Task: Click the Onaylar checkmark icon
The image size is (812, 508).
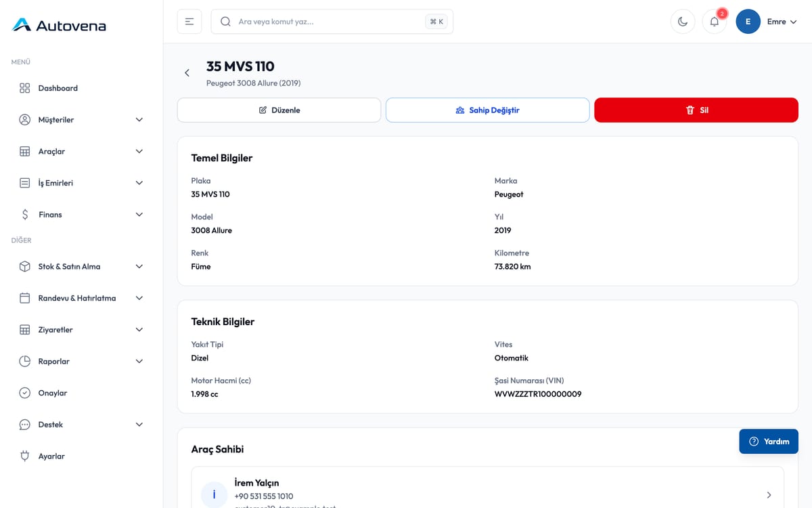Action: click(x=25, y=393)
